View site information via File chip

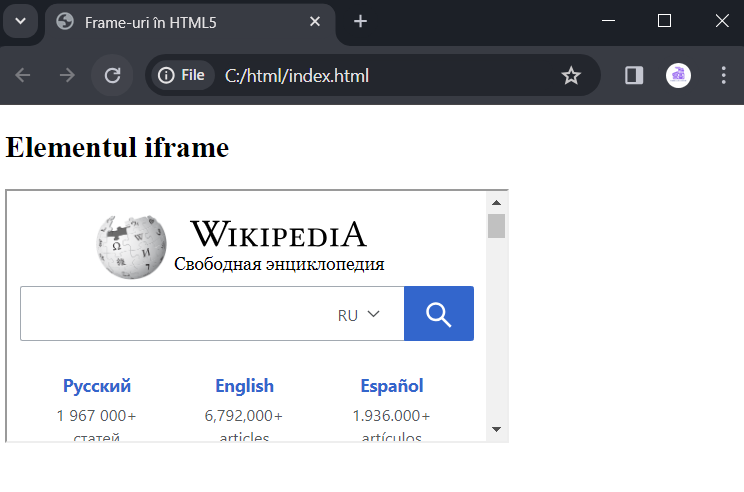pos(182,75)
